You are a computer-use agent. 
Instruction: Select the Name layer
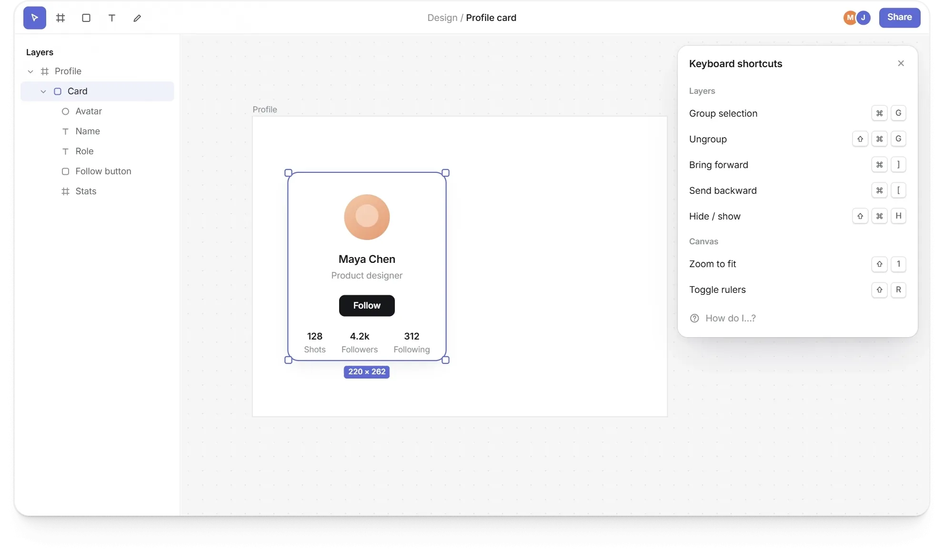coord(97,131)
